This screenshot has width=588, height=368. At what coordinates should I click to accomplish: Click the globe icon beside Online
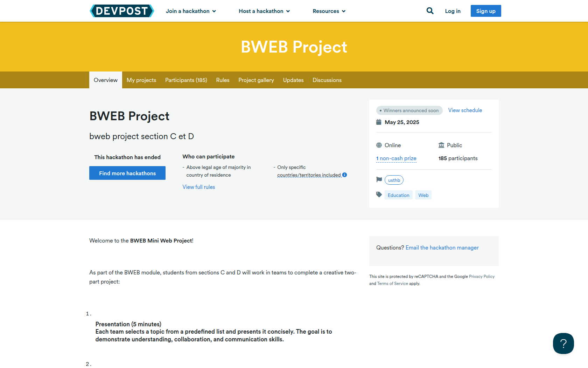click(379, 145)
